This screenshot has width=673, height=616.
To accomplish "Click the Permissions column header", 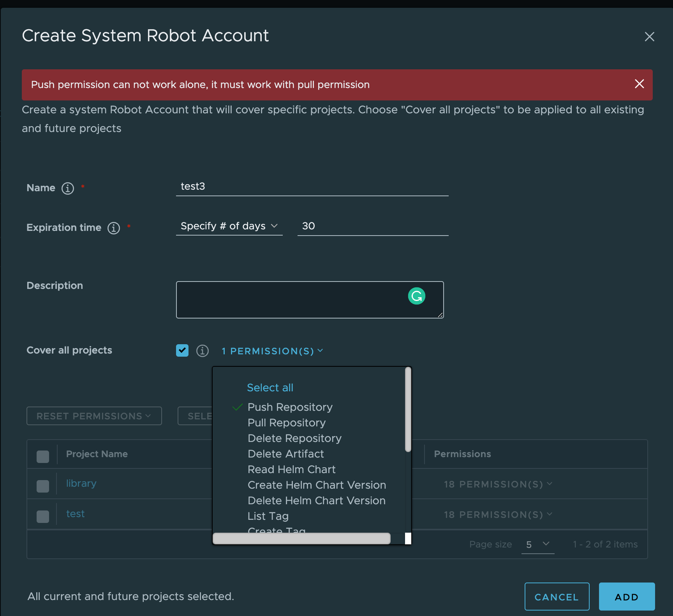I will click(462, 454).
